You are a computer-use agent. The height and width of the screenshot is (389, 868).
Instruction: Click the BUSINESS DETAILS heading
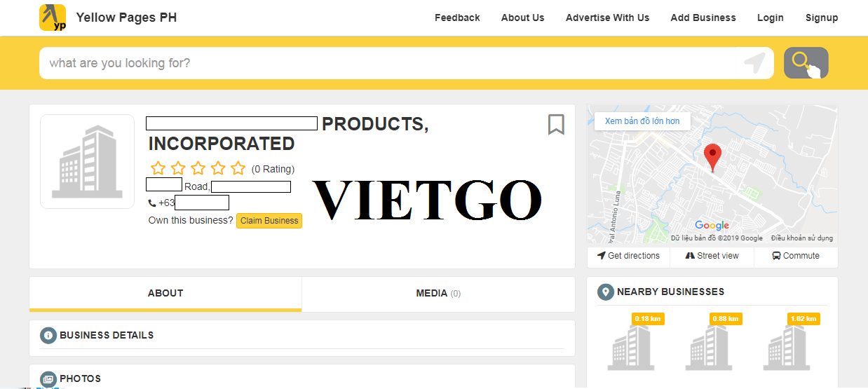tap(107, 335)
